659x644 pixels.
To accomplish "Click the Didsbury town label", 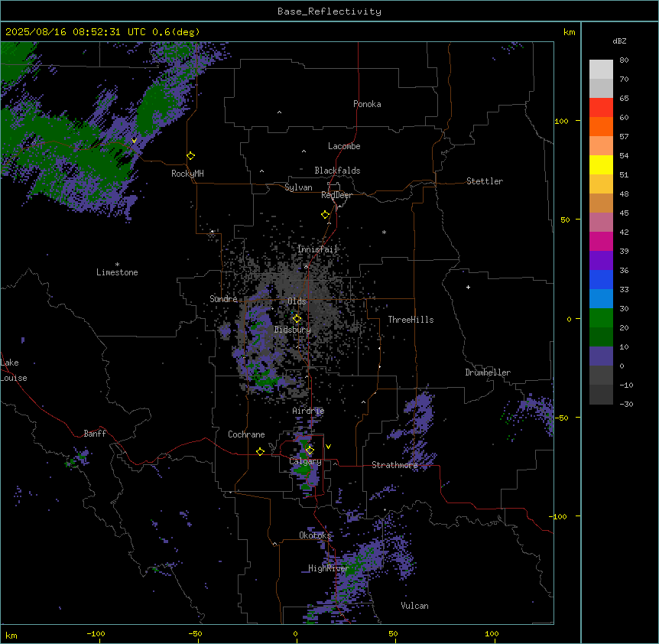I will point(293,330).
